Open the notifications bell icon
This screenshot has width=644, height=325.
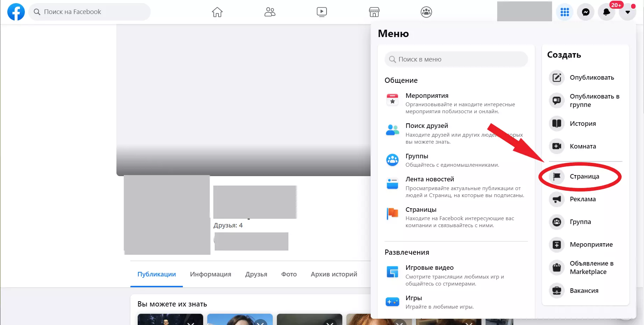[x=607, y=12]
